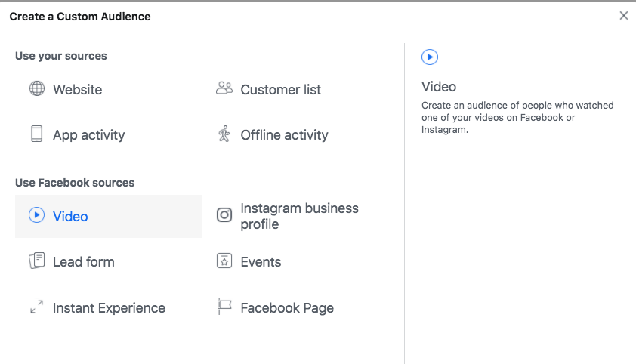Select the App activity option
636x364 pixels.
point(89,135)
